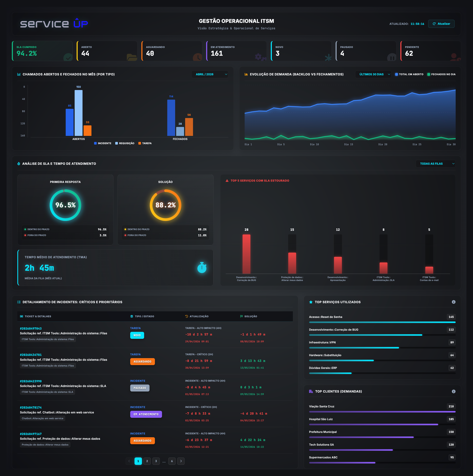Click the Desenvolvimento::Correção de BUG red bar
473x476 pixels.
point(246,254)
